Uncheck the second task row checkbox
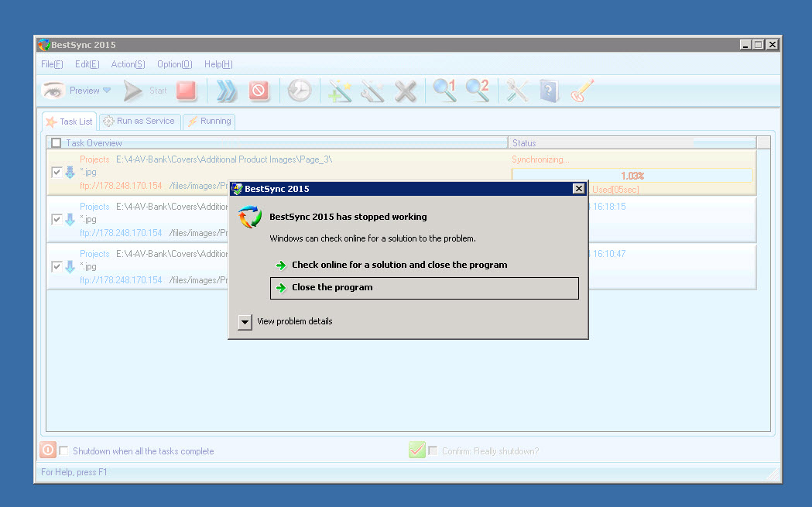Viewport: 812px width, 507px height. tap(57, 219)
